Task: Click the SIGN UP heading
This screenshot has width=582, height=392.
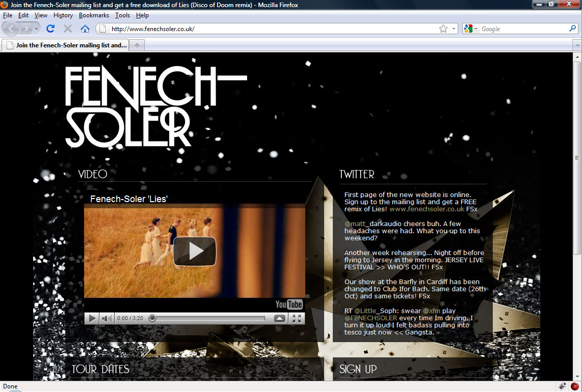Action: (358, 369)
